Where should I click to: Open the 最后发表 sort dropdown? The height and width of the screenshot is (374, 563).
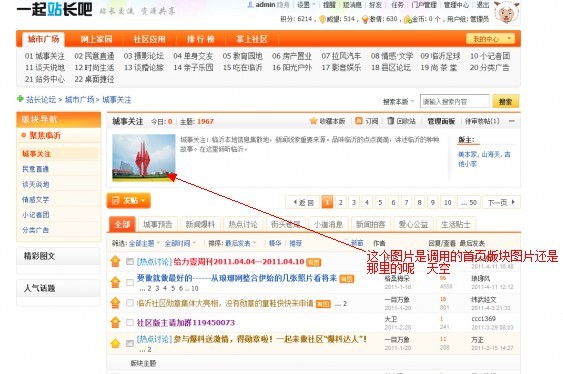(241, 243)
